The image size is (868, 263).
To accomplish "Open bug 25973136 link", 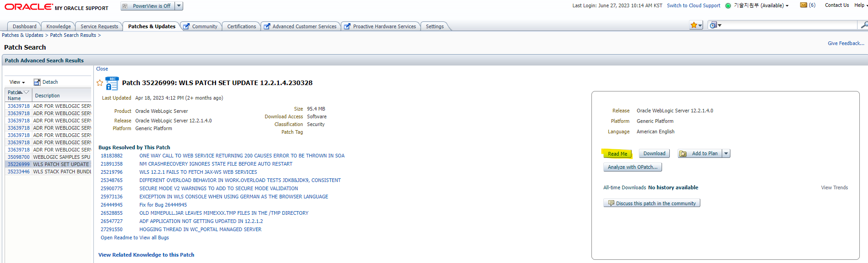I will point(112,197).
